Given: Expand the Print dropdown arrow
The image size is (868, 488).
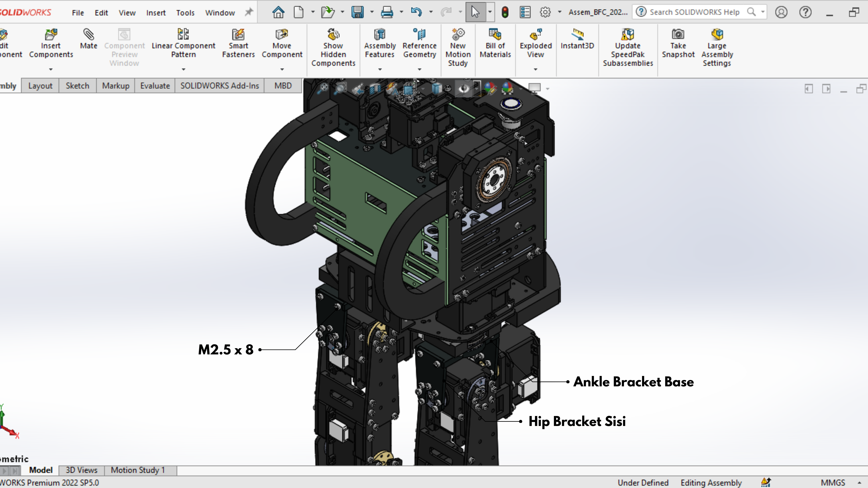Looking at the screenshot, I should (x=401, y=12).
